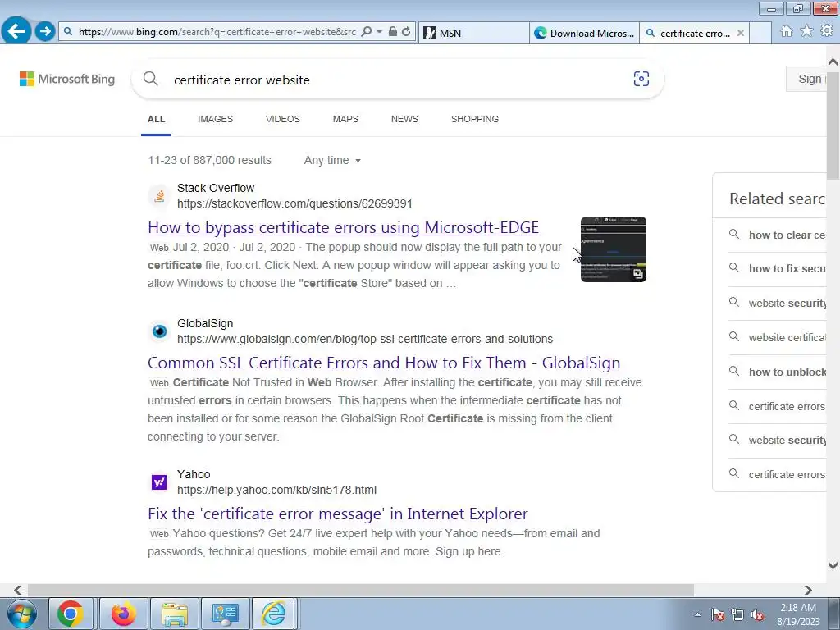Switch to the MSN tab
Screen dimensions: 840x630
click(474, 33)
